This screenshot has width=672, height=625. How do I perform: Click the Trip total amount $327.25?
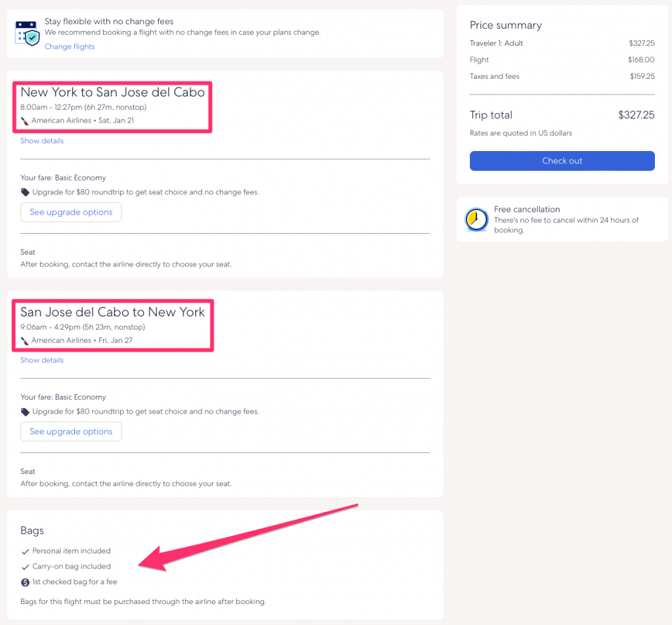tap(636, 115)
